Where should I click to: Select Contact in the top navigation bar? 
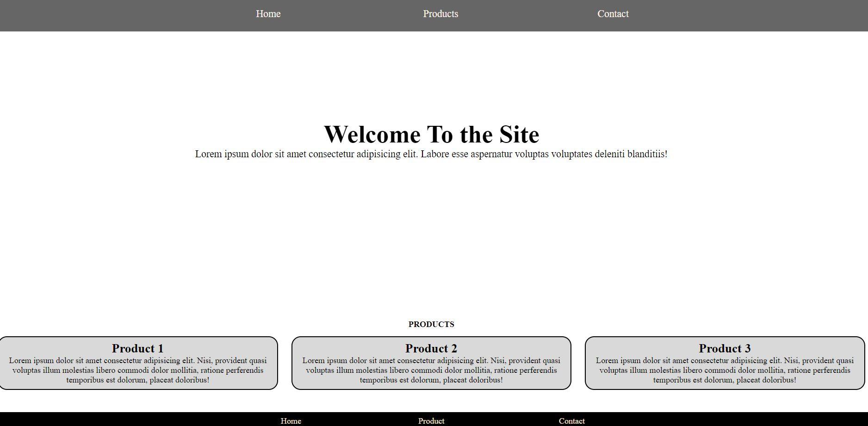click(613, 13)
